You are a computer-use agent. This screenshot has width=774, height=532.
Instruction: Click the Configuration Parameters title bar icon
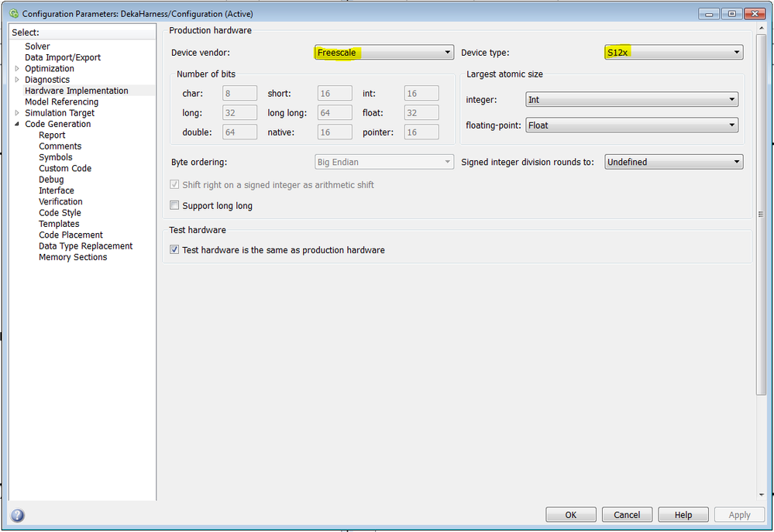(x=14, y=14)
